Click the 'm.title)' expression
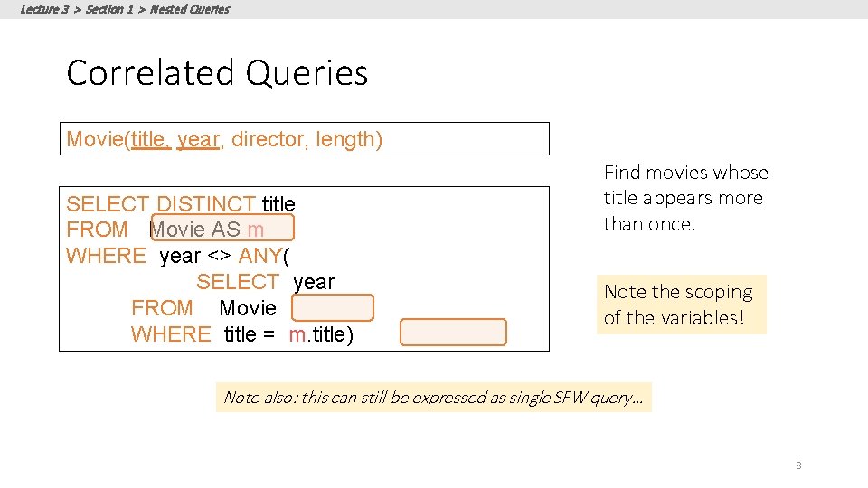Image resolution: width=868 pixels, height=488 pixels. pos(321,334)
